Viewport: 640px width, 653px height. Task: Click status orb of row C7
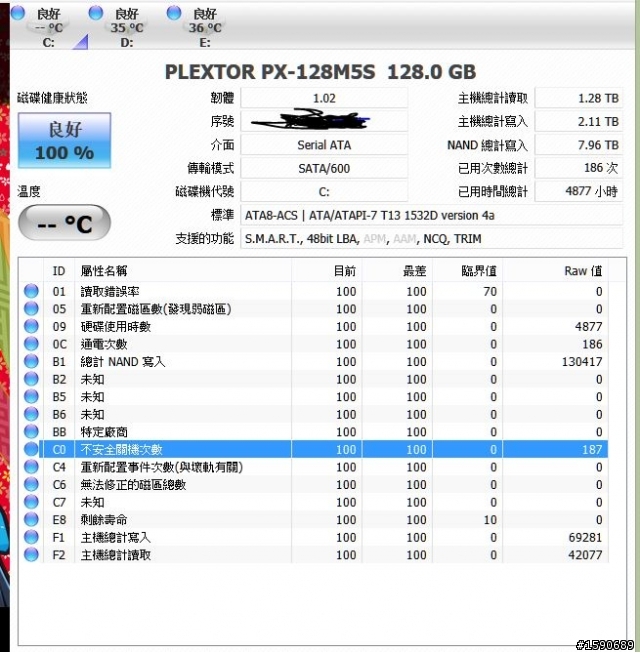[31, 502]
